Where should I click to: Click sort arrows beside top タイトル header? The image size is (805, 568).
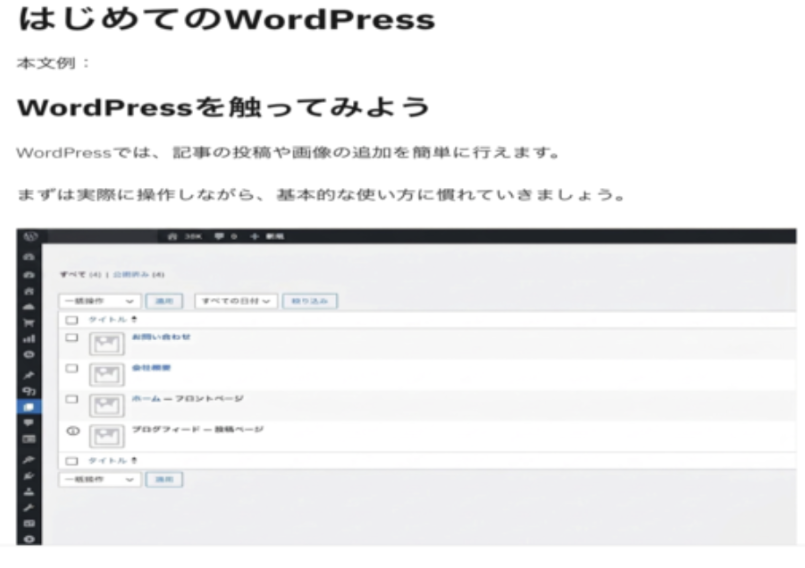(x=134, y=319)
